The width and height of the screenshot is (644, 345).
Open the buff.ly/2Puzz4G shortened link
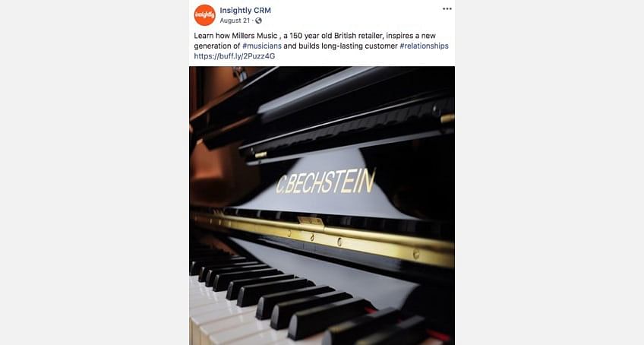(235, 56)
